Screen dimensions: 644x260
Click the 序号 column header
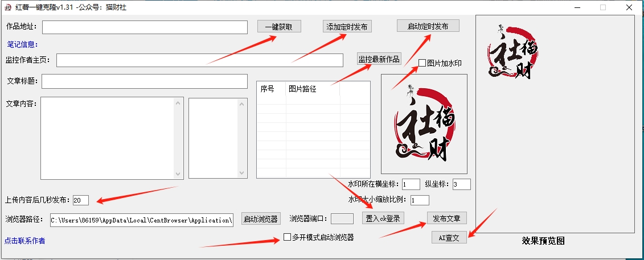click(x=271, y=89)
